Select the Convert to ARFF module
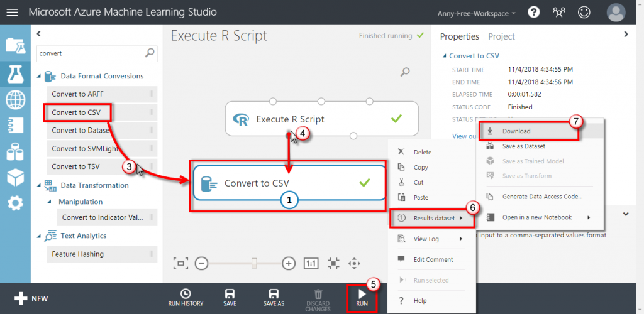This screenshot has width=644, height=314. 102,94
